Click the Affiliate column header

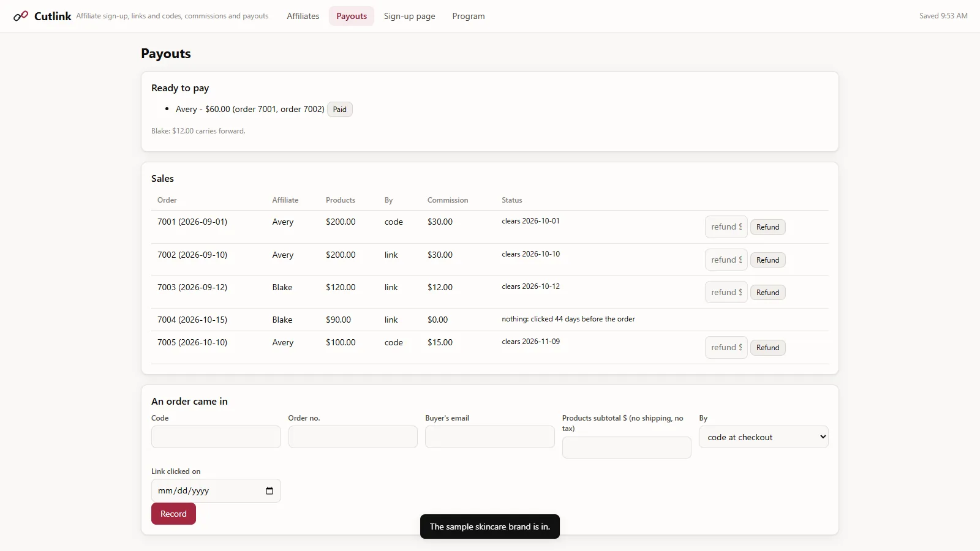click(285, 200)
